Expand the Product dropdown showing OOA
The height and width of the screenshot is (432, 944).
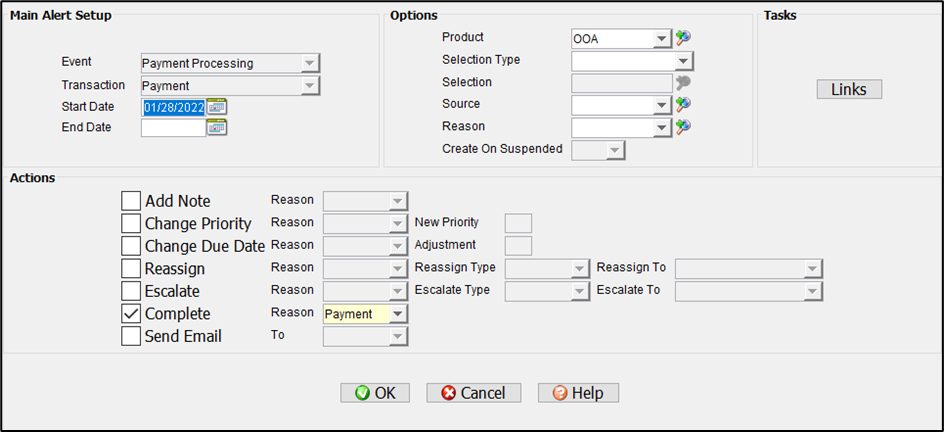point(661,39)
